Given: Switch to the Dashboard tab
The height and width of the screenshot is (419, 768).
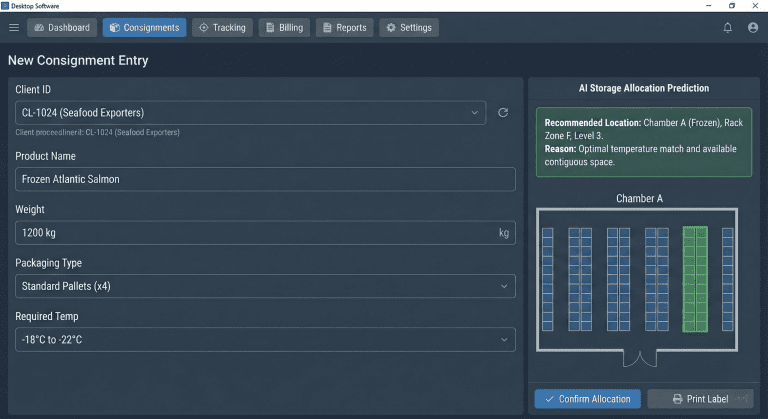Looking at the screenshot, I should [63, 28].
